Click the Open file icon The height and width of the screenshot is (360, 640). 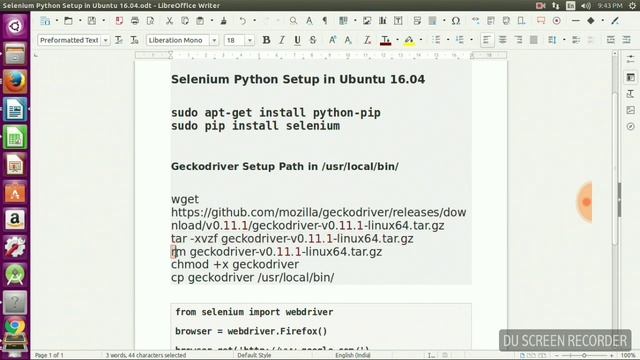pyautogui.click(x=68, y=21)
